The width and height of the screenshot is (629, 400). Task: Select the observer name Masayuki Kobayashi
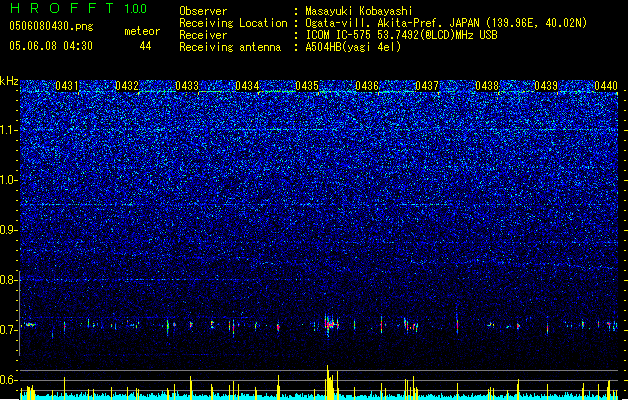coord(359,11)
